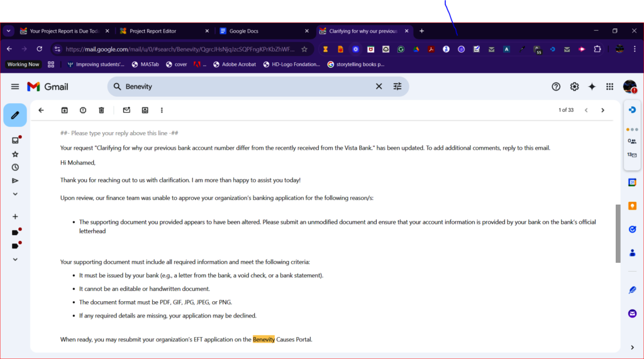Viewport: 644px width, 359px height.
Task: Open the Adobe Acrobat bookmark
Action: tap(235, 65)
